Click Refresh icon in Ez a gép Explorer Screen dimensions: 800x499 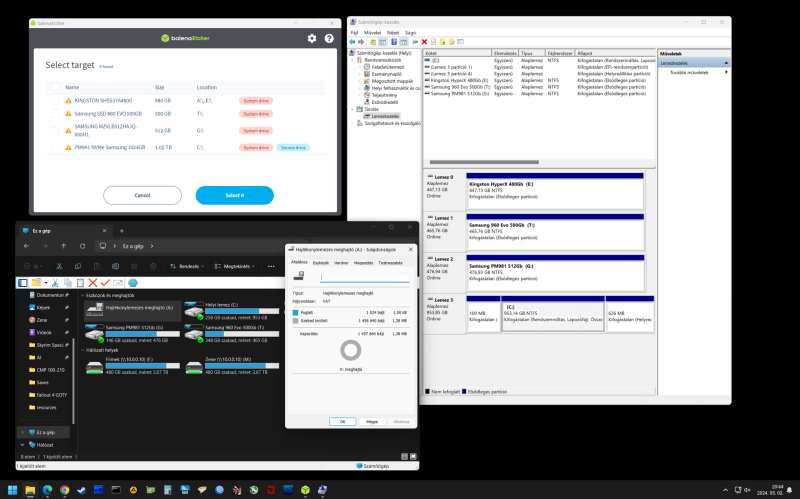tap(82, 246)
